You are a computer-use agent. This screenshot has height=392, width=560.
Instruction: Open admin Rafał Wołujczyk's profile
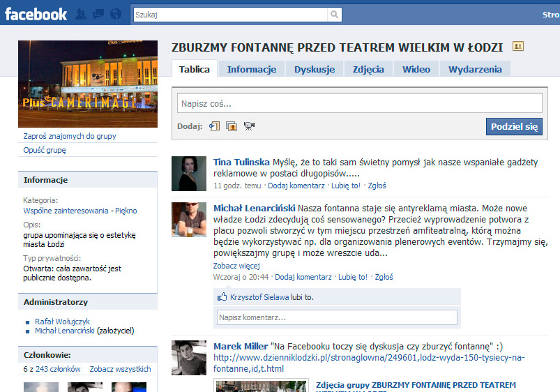click(62, 322)
